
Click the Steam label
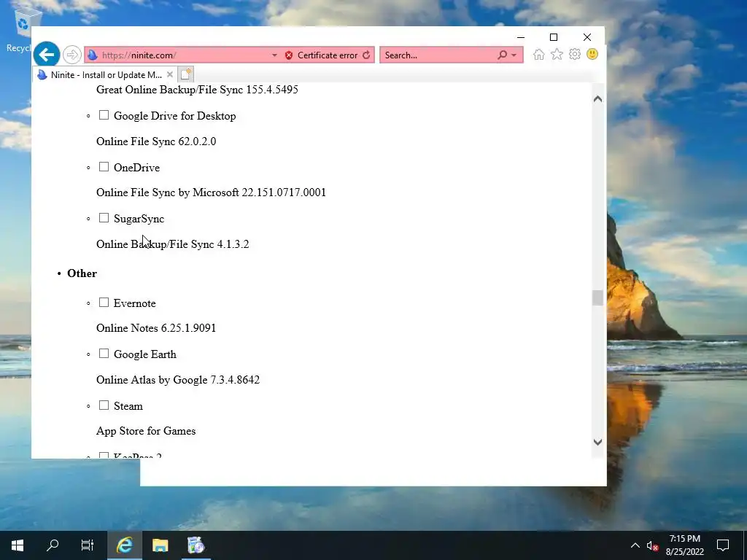coord(128,406)
